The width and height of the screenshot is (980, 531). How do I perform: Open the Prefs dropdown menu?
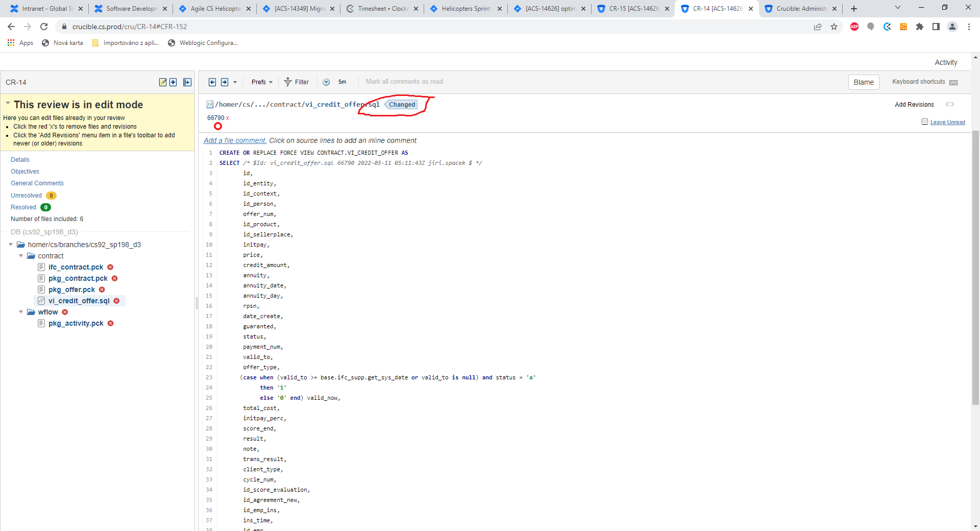tap(262, 82)
